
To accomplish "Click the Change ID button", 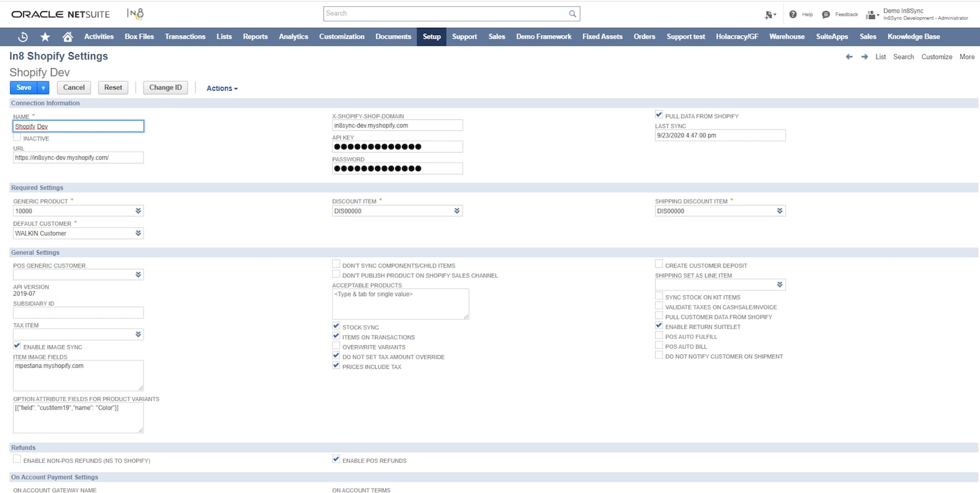I will pyautogui.click(x=165, y=88).
